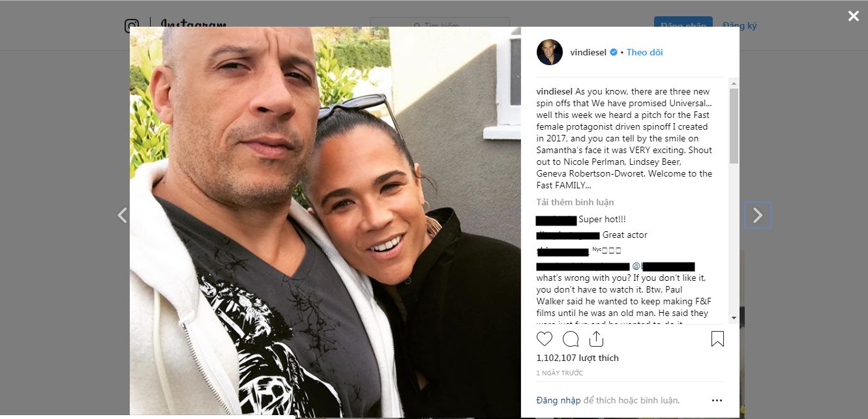Open Đăng ký sign-up link
The height and width of the screenshot is (419, 868).
pyautogui.click(x=740, y=25)
